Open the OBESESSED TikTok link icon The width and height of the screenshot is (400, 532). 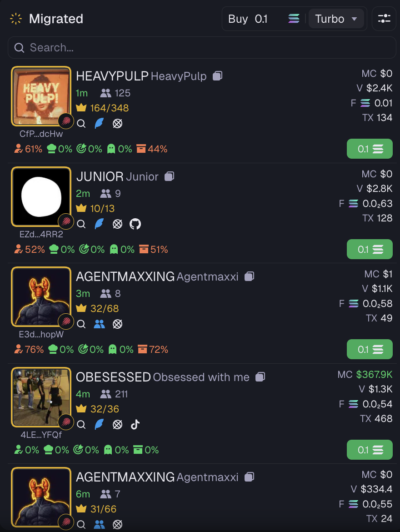(135, 424)
